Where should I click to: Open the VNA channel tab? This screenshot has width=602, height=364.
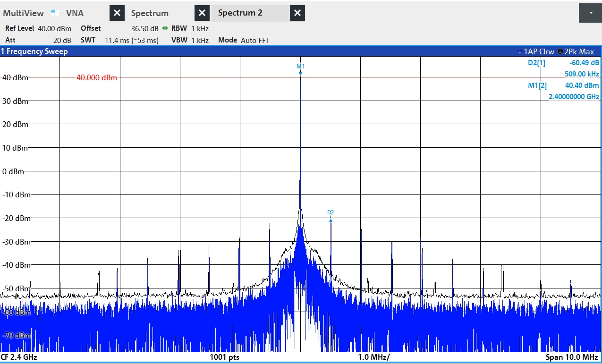75,13
